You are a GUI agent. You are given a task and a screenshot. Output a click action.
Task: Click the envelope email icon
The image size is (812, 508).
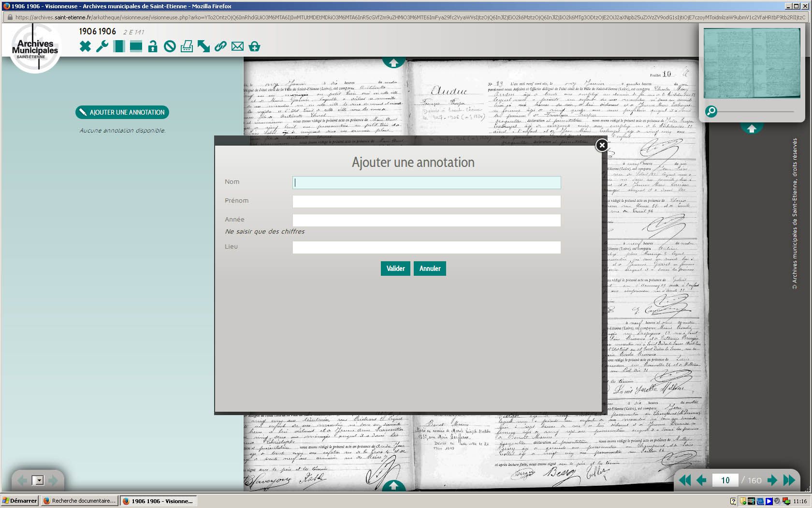pos(237,46)
